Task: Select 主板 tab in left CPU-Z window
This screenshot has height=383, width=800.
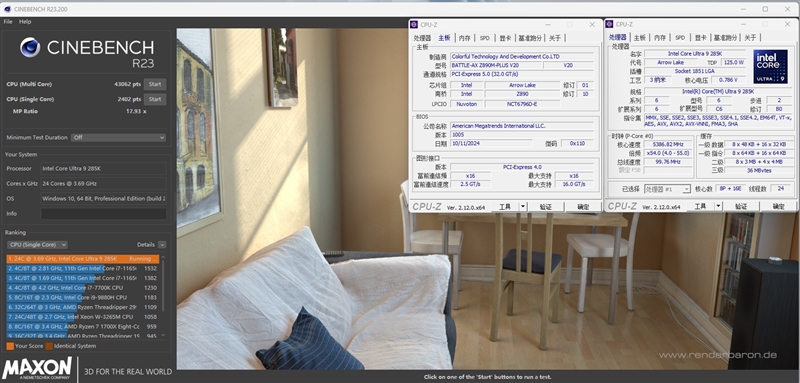Action: [444, 38]
